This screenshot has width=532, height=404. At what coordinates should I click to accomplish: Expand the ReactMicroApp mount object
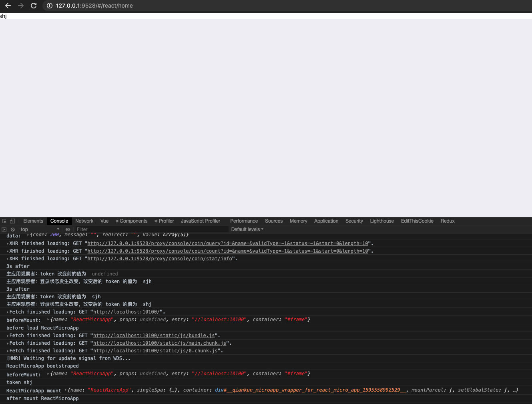pos(66,390)
